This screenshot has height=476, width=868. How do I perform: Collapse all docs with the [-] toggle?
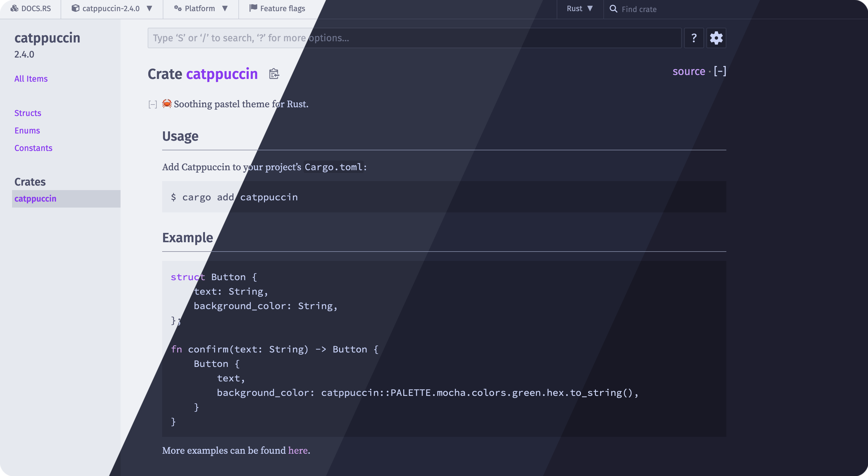point(720,71)
